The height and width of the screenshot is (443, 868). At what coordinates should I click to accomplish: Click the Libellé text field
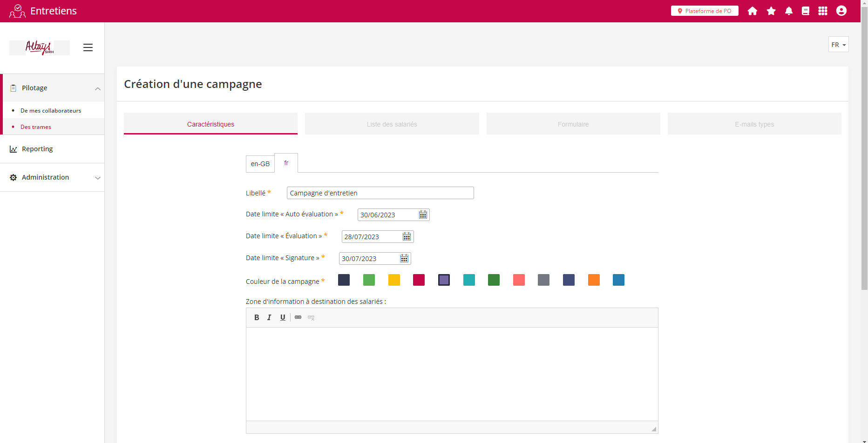tap(380, 193)
